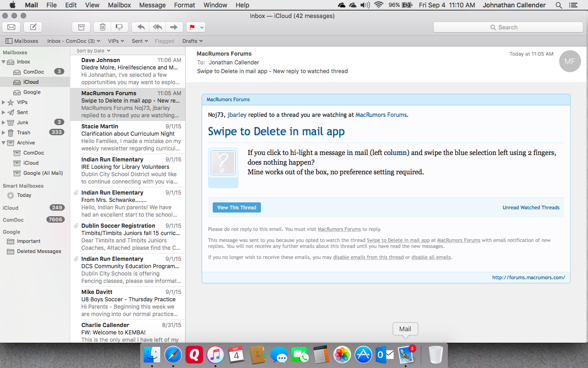The width and height of the screenshot is (588, 368).
Task: Compose a new message with pencil icon
Action: (33, 27)
